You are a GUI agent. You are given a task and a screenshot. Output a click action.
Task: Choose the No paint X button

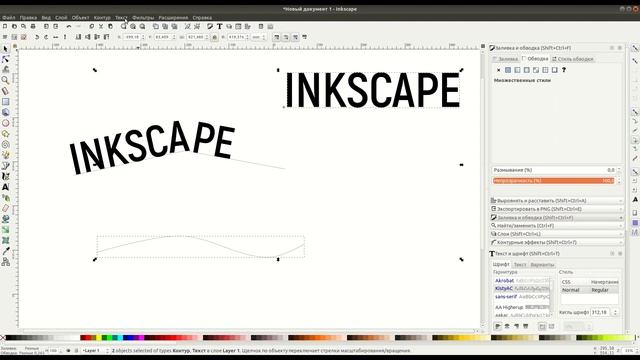point(498,70)
